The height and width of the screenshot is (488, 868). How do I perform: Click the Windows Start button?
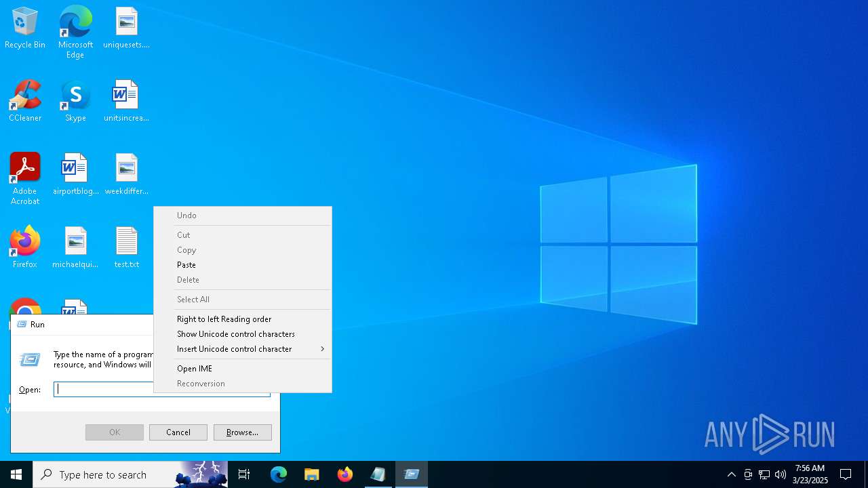16,474
